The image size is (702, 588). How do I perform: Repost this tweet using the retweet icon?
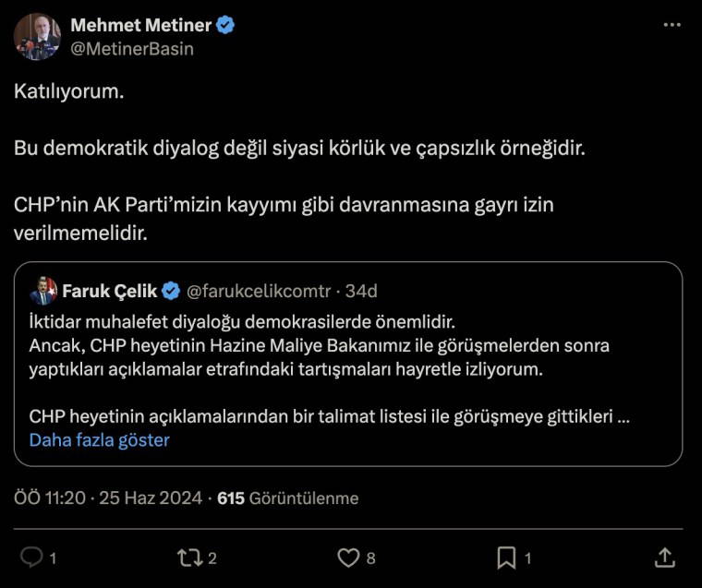pos(188,558)
